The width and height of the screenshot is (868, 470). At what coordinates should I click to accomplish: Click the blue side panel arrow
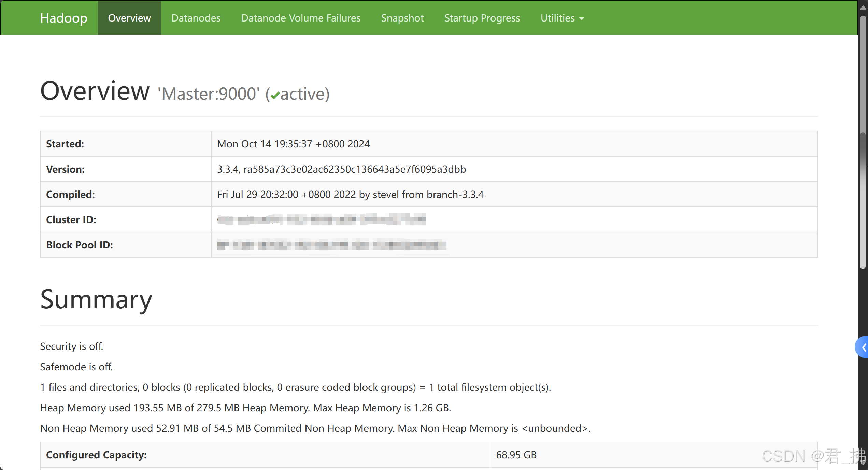coord(863,347)
